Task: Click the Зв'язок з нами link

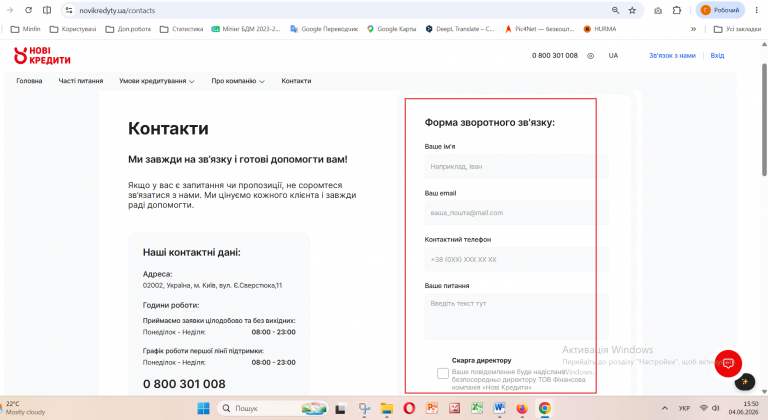Action: 672,55
